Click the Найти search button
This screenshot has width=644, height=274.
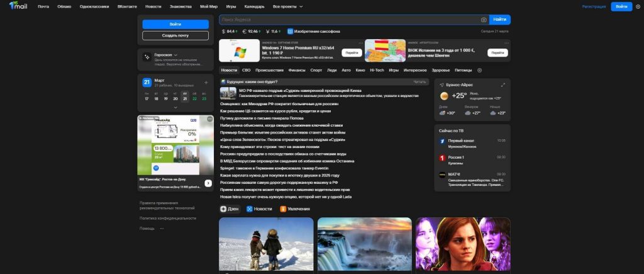click(500, 20)
